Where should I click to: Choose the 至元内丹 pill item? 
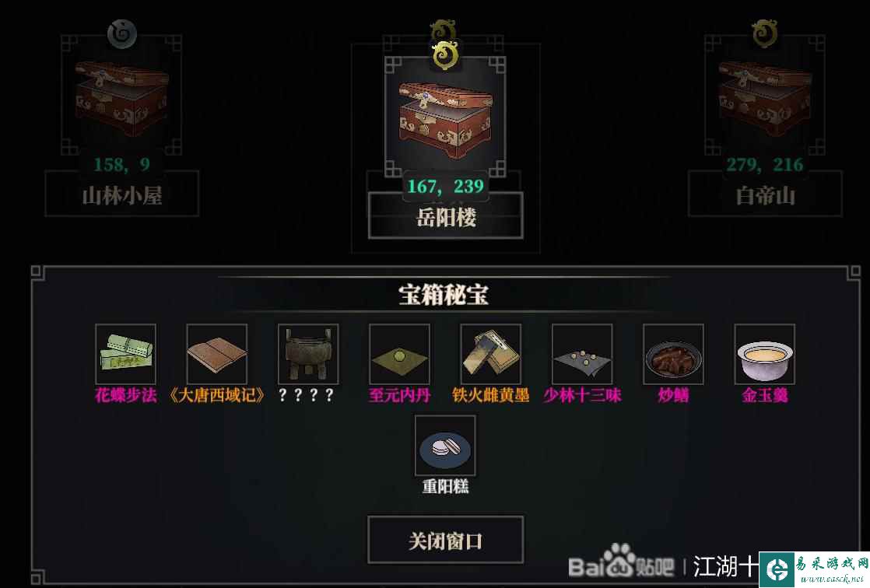point(399,355)
